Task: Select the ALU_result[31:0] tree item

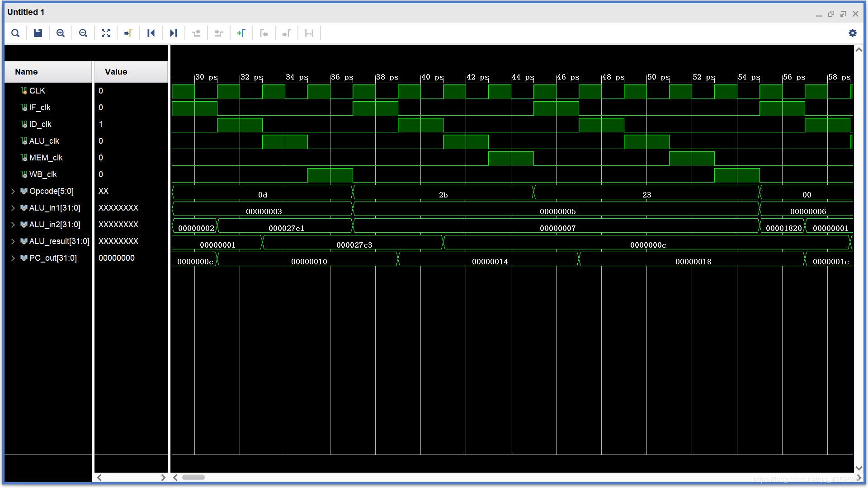Action: click(x=59, y=241)
